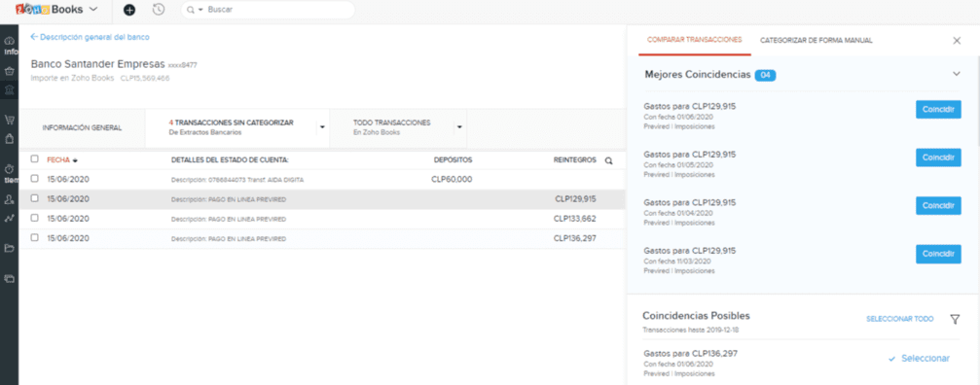980x385 pixels.
Task: Open the Zoho Books app switcher chevron
Action: tap(93, 10)
